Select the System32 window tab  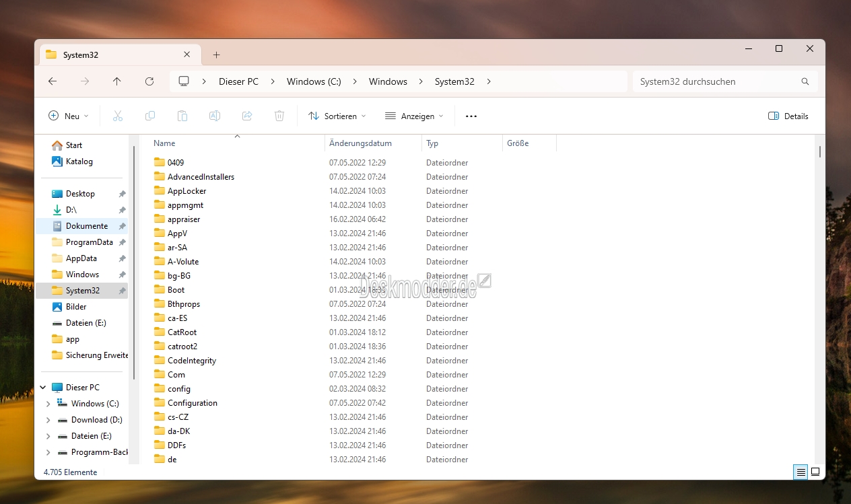120,55
